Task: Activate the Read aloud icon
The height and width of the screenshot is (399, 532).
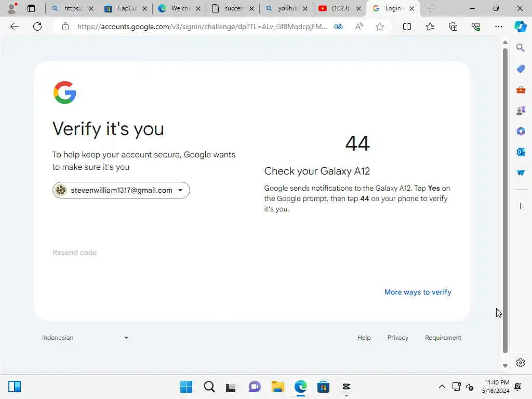Action: click(359, 26)
